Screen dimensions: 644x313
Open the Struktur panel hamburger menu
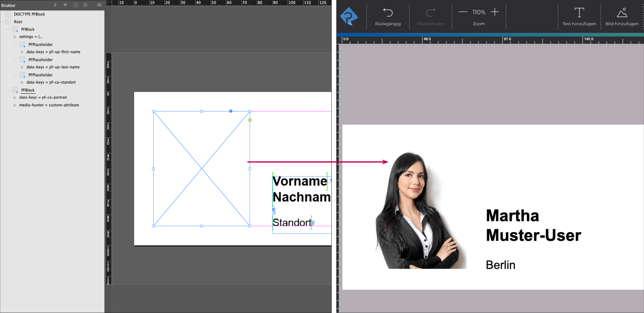point(99,5)
